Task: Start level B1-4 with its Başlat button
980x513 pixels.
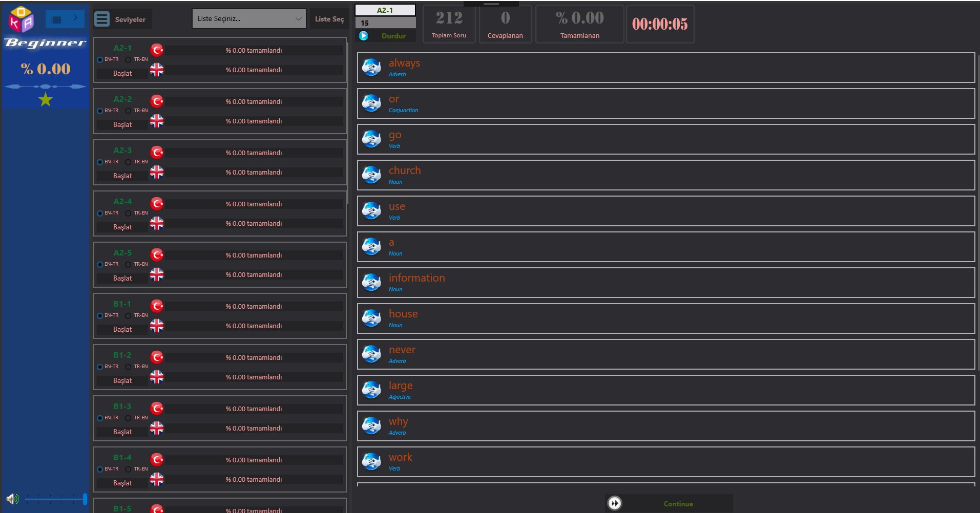Action: 122,483
